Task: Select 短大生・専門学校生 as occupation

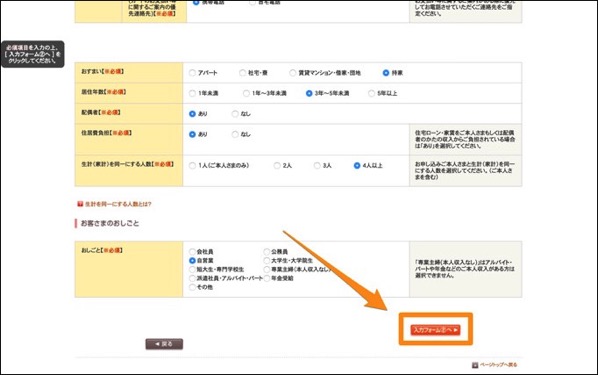Action: pos(192,269)
